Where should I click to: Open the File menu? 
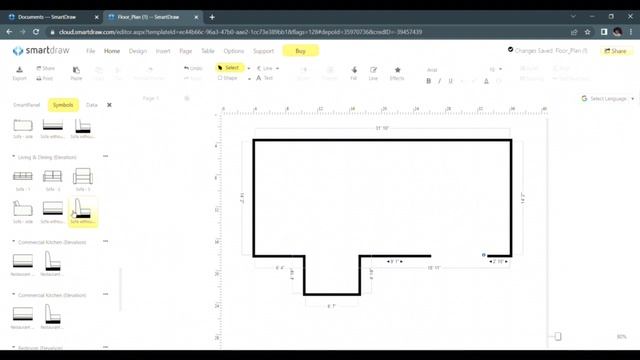click(x=91, y=51)
